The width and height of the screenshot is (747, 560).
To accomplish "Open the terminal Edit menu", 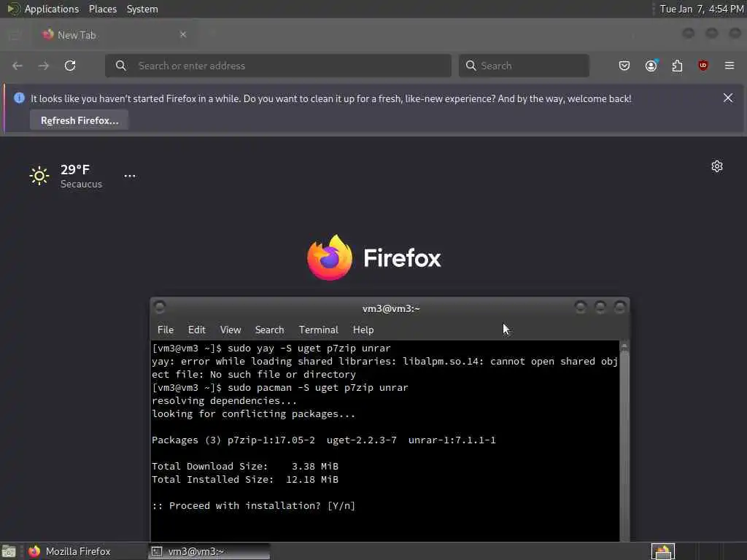I will (196, 330).
